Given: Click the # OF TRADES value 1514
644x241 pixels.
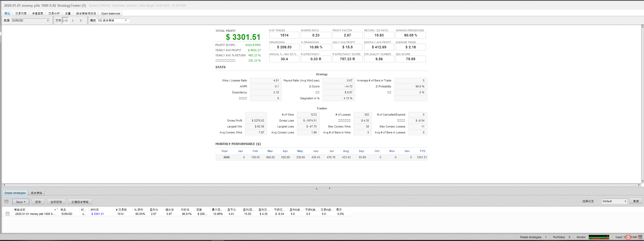Looking at the screenshot, I should (x=284, y=35).
